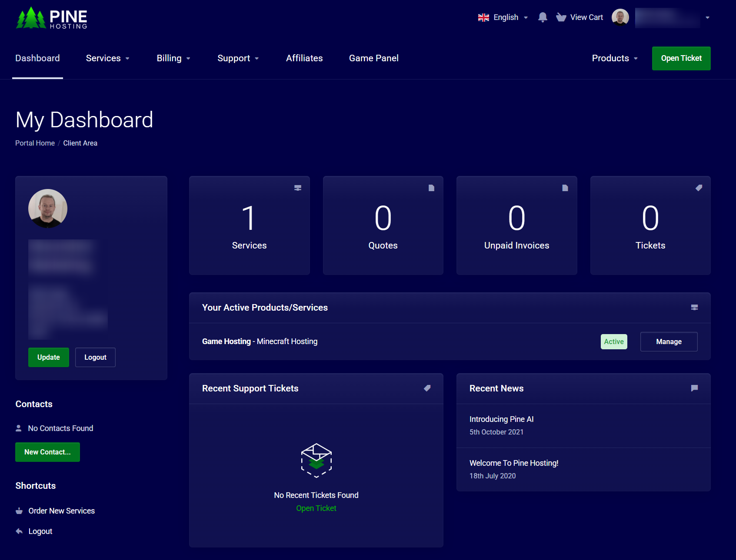The height and width of the screenshot is (560, 736).
Task: Click Your Active Products/Services heading
Action: [265, 308]
